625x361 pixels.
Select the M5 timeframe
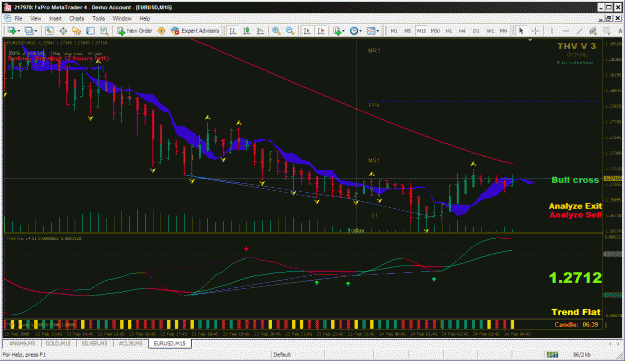[x=407, y=31]
